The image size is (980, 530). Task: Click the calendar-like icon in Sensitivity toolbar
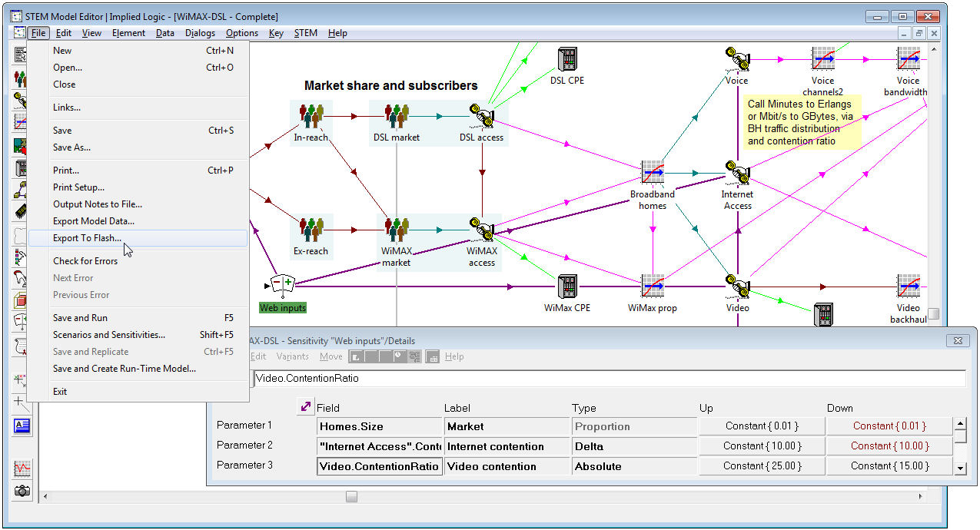433,356
